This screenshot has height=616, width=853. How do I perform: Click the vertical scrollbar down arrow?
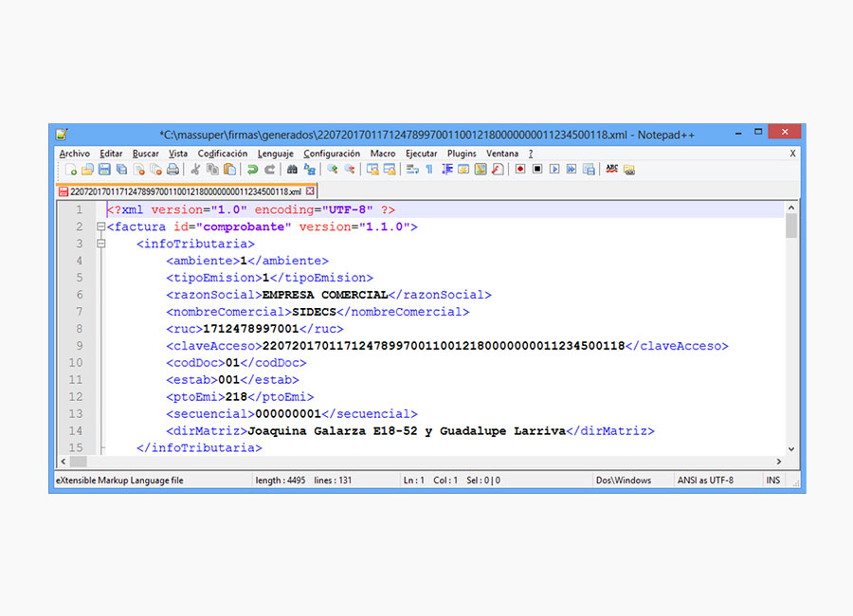(x=791, y=448)
